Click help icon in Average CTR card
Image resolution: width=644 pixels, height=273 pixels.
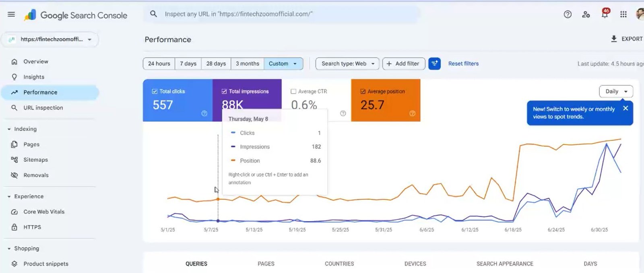coord(343,113)
